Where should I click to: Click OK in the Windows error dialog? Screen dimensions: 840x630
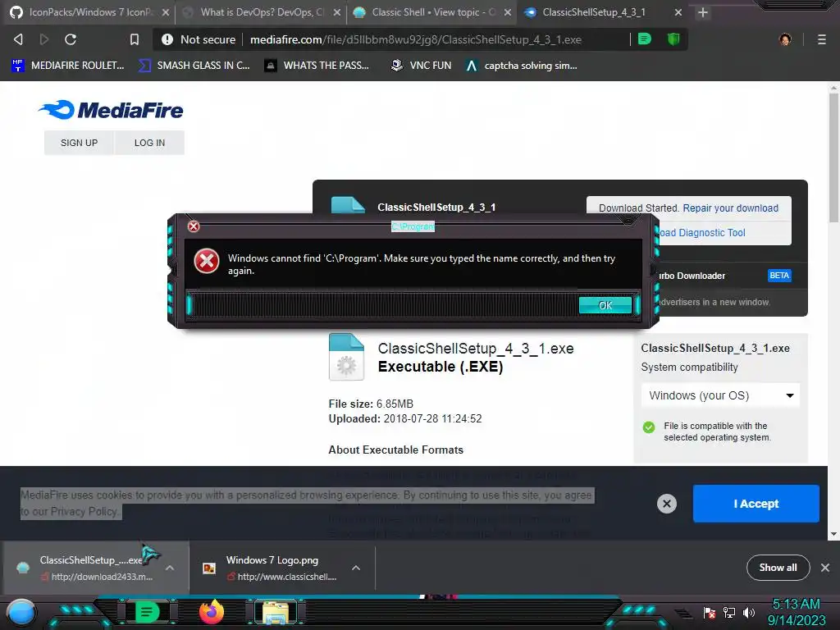pos(605,305)
